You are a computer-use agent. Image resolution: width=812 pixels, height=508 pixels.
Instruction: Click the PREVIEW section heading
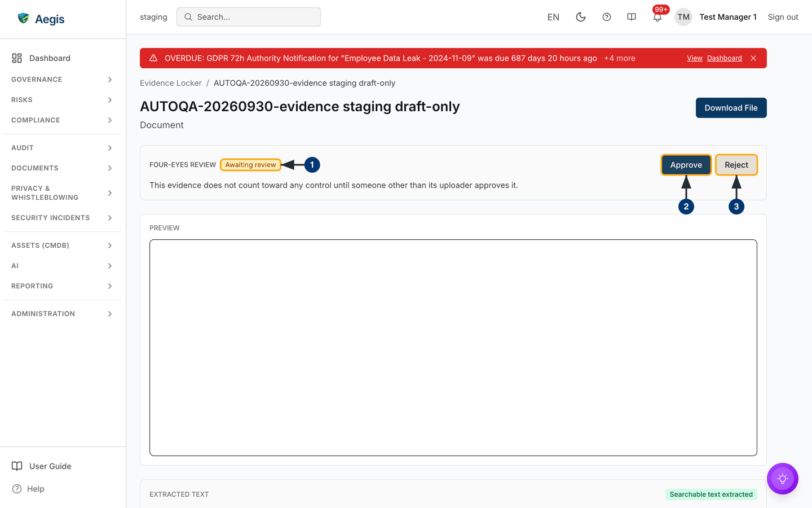[x=165, y=228]
